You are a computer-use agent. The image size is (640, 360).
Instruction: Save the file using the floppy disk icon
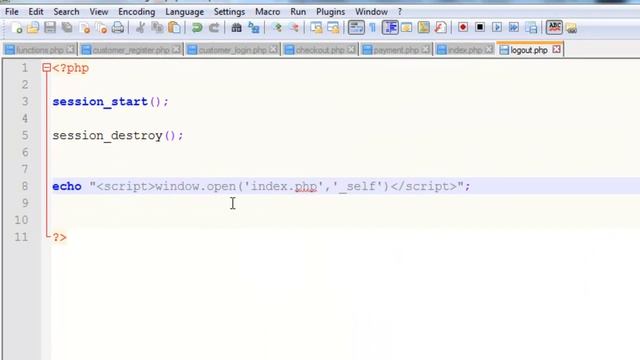(50, 28)
